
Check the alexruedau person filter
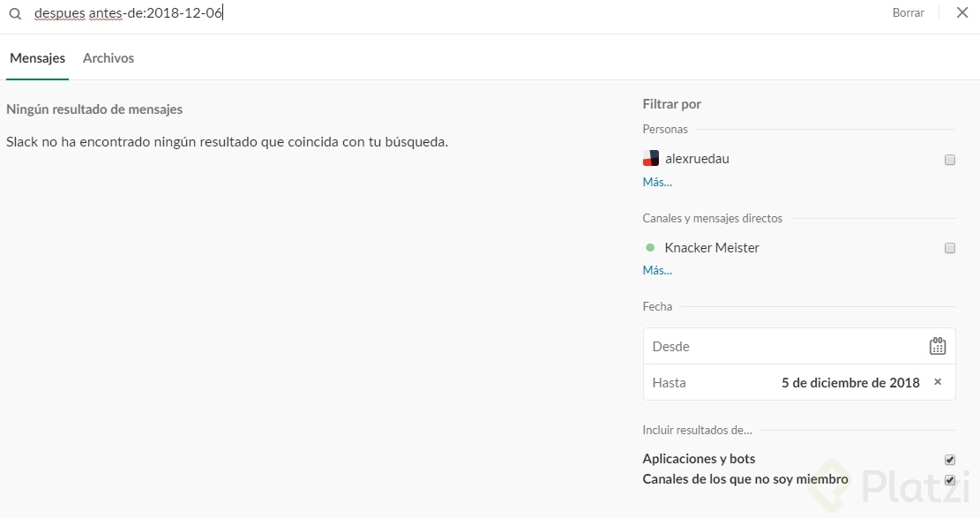[x=950, y=160]
